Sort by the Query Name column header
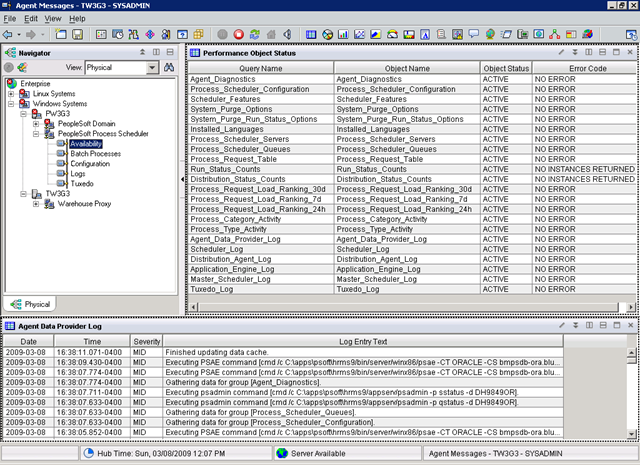This screenshot has width=640, height=465. pos(261,69)
